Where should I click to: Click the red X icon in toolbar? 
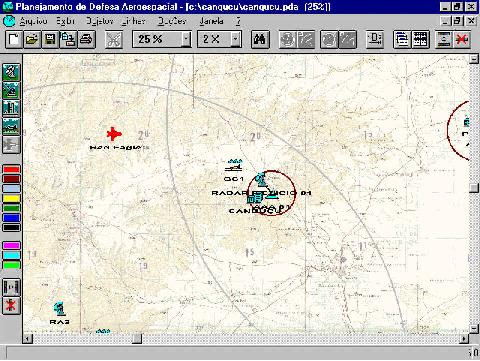pos(462,40)
